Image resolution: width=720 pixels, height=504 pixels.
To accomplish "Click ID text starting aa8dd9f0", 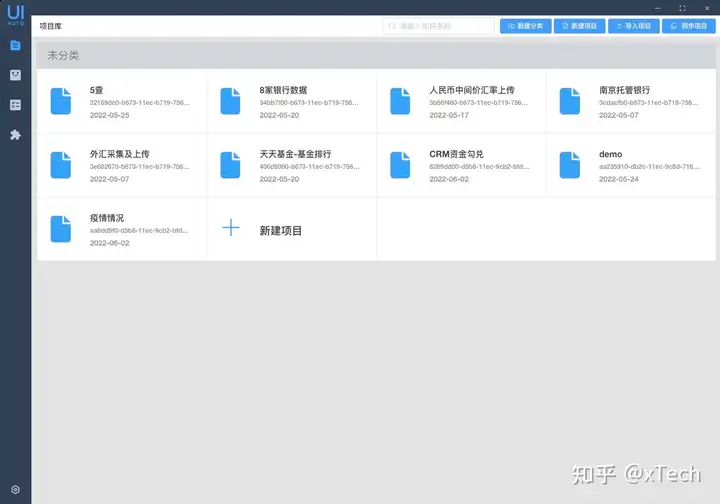I will (x=139, y=230).
